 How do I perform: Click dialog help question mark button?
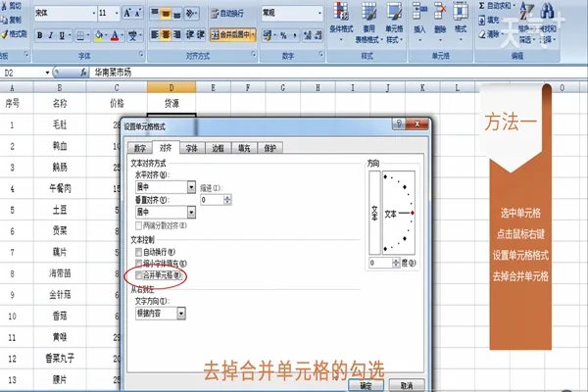click(398, 123)
